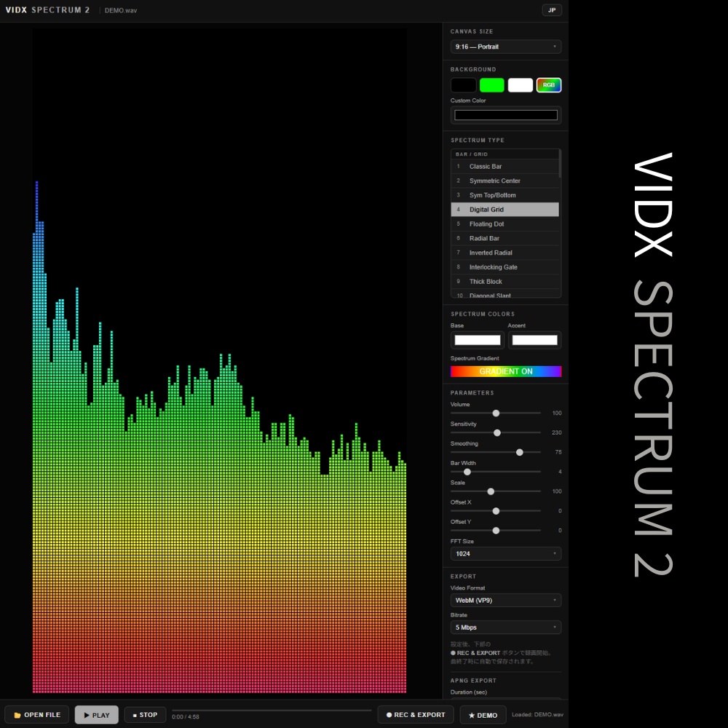This screenshot has height=728, width=728.
Task: Click the playback progress bar
Action: [x=272, y=710]
